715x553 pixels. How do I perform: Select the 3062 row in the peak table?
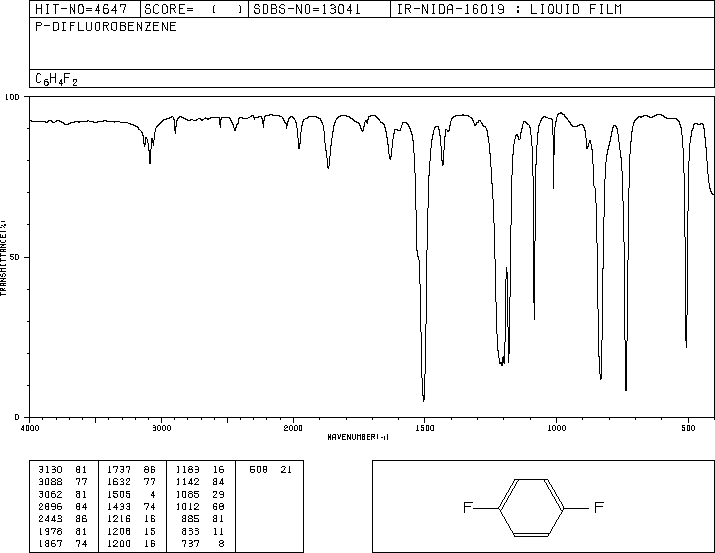(62, 494)
